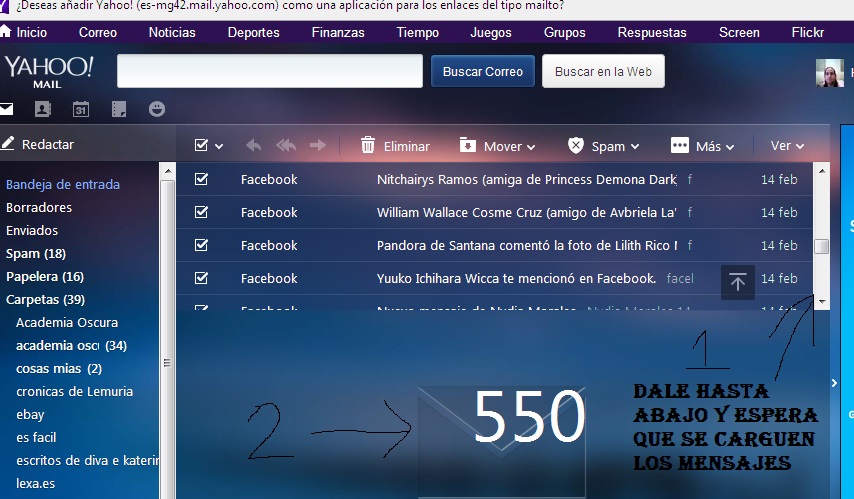Expand the right side panel arrow
The image size is (854, 499).
(x=834, y=383)
